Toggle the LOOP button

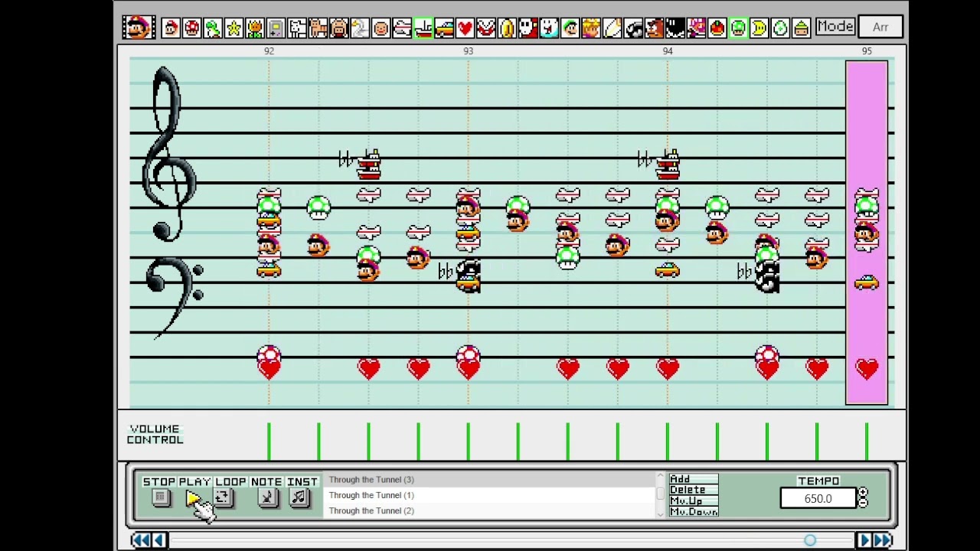pos(222,498)
